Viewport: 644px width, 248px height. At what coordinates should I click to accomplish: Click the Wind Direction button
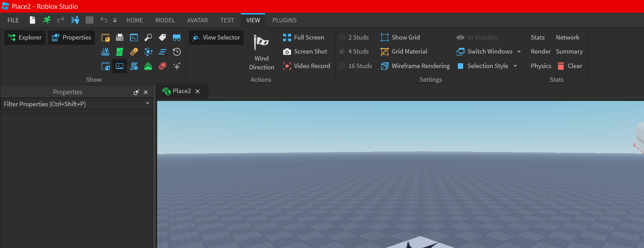click(262, 52)
